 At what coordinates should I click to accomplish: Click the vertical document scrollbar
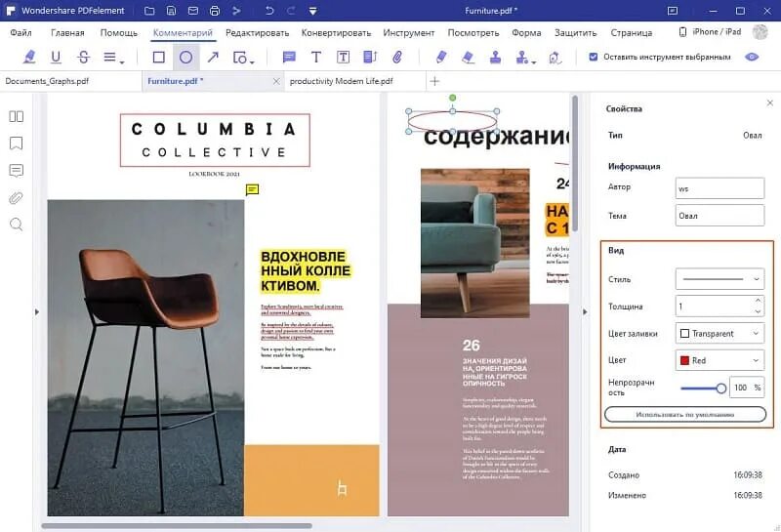(575, 163)
